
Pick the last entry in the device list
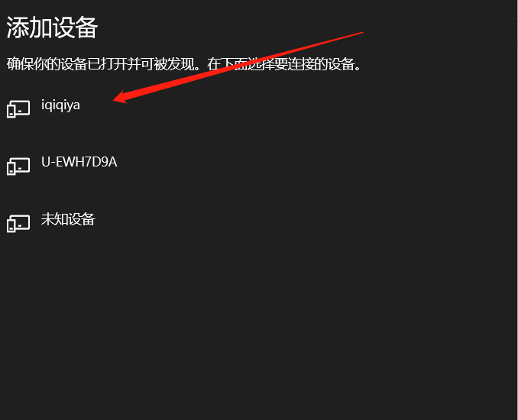tap(259, 223)
